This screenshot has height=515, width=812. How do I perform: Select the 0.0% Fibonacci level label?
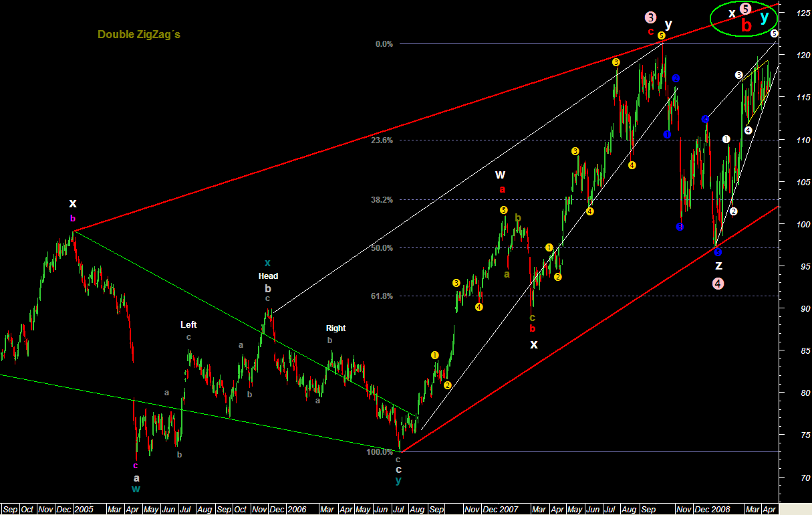coord(384,44)
